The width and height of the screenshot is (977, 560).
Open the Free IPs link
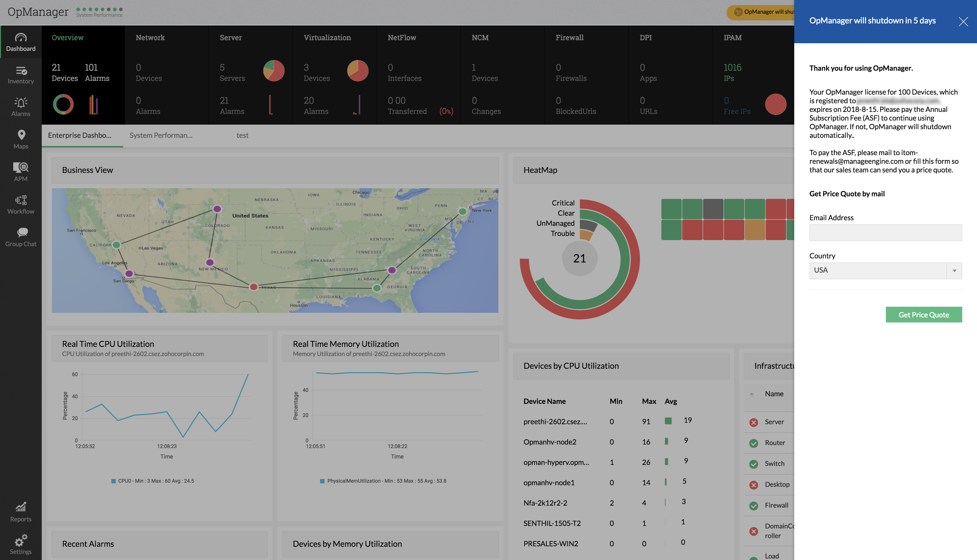(737, 112)
